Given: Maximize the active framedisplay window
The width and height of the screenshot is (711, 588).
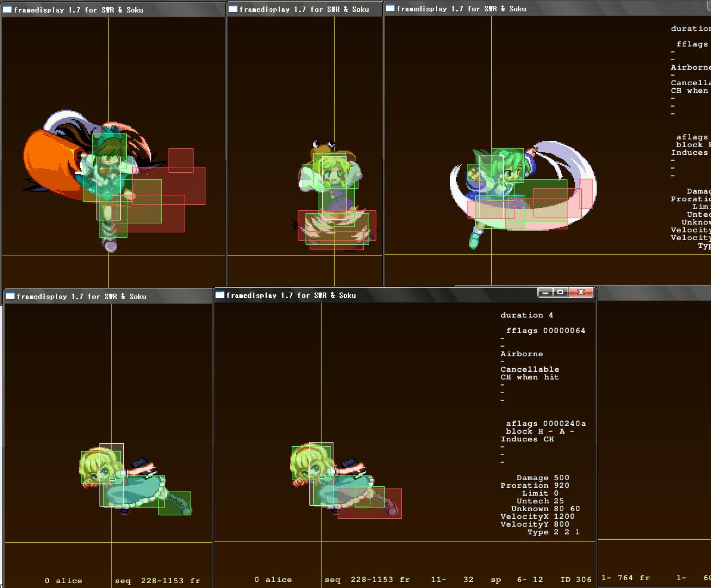Looking at the screenshot, I should 560,292.
